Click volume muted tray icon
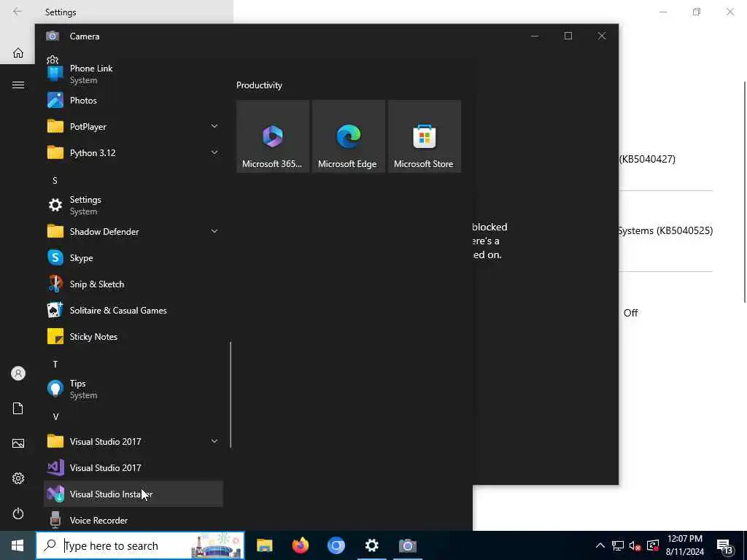The width and height of the screenshot is (747, 560). click(x=635, y=545)
